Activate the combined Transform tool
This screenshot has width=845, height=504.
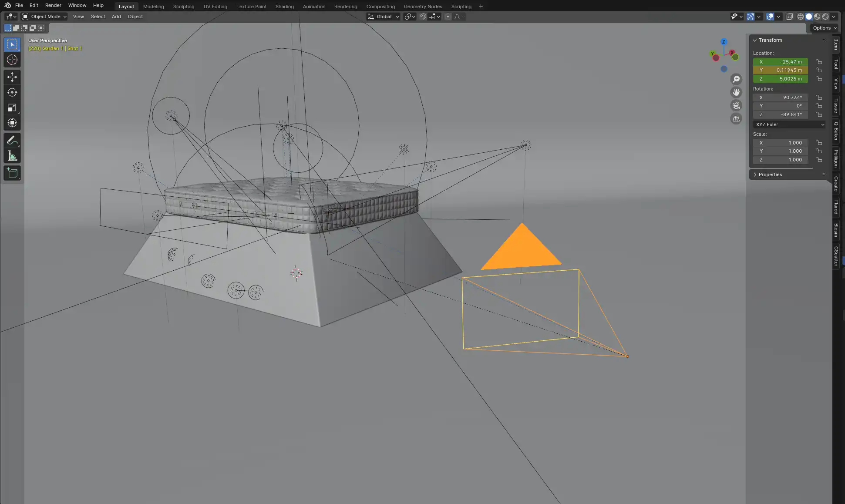pyautogui.click(x=12, y=123)
